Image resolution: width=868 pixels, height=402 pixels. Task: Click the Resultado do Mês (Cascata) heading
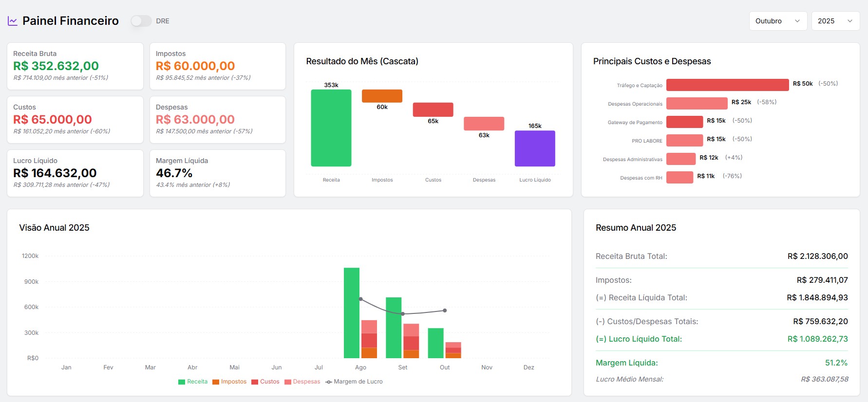point(362,61)
